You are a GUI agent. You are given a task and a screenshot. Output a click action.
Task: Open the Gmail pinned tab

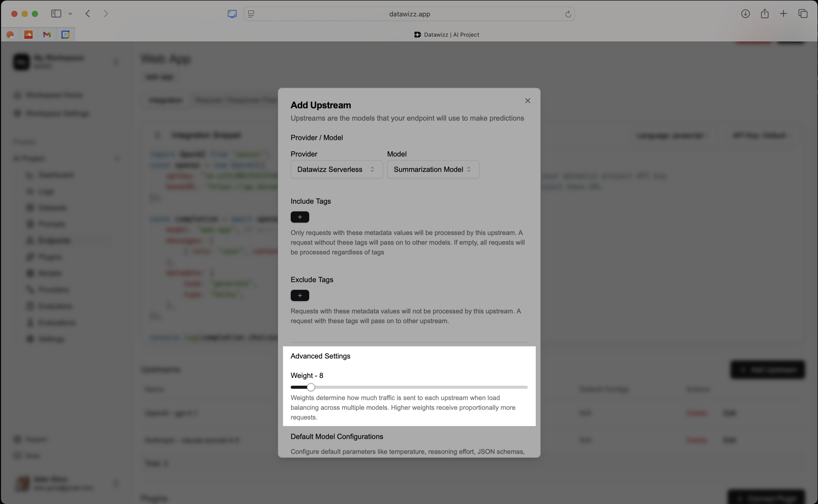[47, 34]
